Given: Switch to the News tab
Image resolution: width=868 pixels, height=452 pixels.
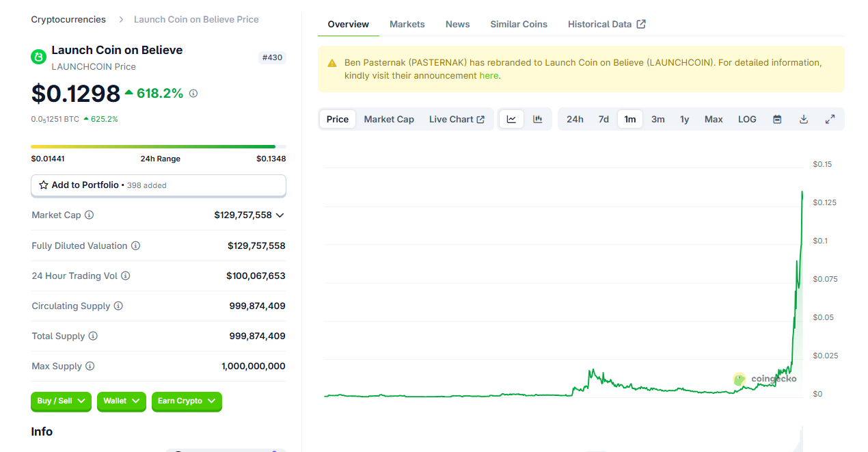Looking at the screenshot, I should [458, 25].
